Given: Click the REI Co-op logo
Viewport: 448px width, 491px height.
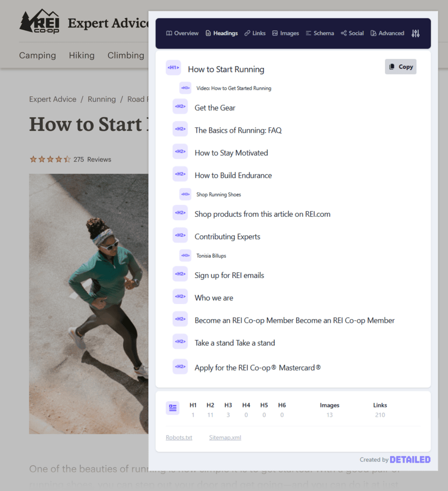Looking at the screenshot, I should pos(39,21).
